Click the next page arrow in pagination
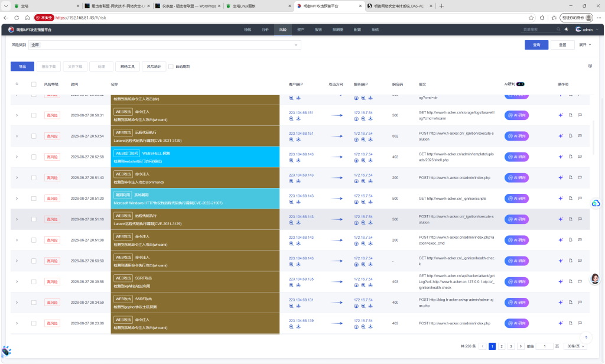605x364 pixels. click(x=521, y=346)
